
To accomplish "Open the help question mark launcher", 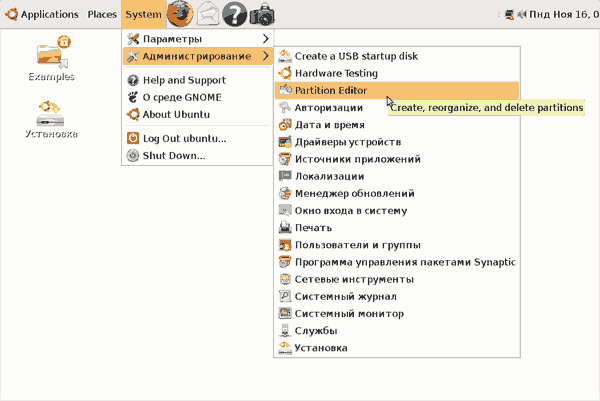I will [234, 14].
